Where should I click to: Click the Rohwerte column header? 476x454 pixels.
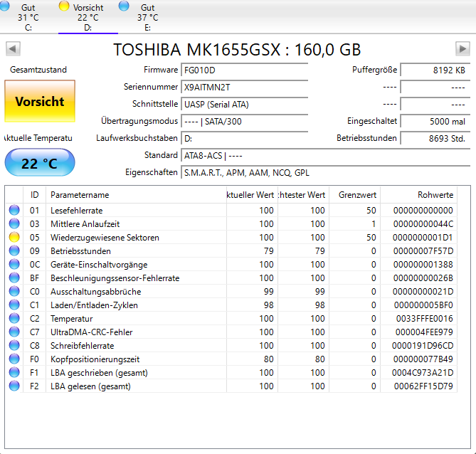click(418, 195)
